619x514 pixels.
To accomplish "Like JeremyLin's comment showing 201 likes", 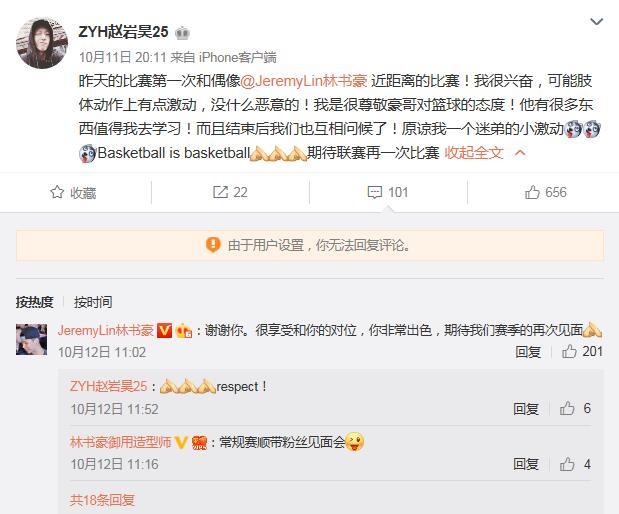I will (x=569, y=351).
